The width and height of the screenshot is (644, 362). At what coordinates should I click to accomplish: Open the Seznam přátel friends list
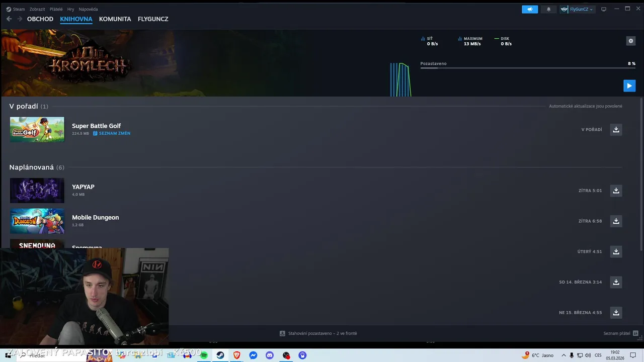coord(621,333)
